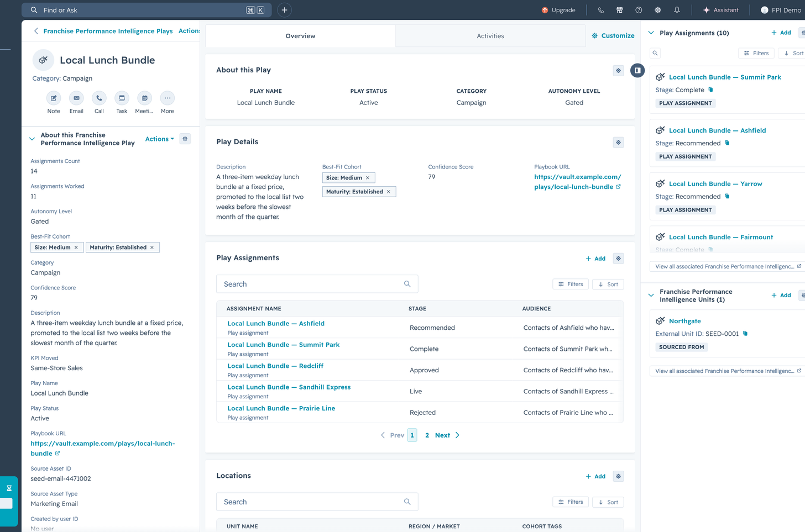Go to page 2 of Play Assignments
Viewport: 805px width, 532px height.
(x=427, y=435)
